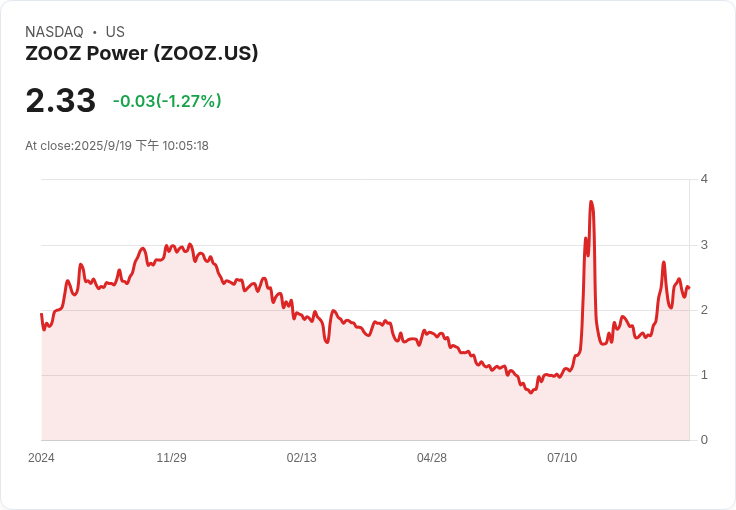Click the final data point of the line

(689, 288)
